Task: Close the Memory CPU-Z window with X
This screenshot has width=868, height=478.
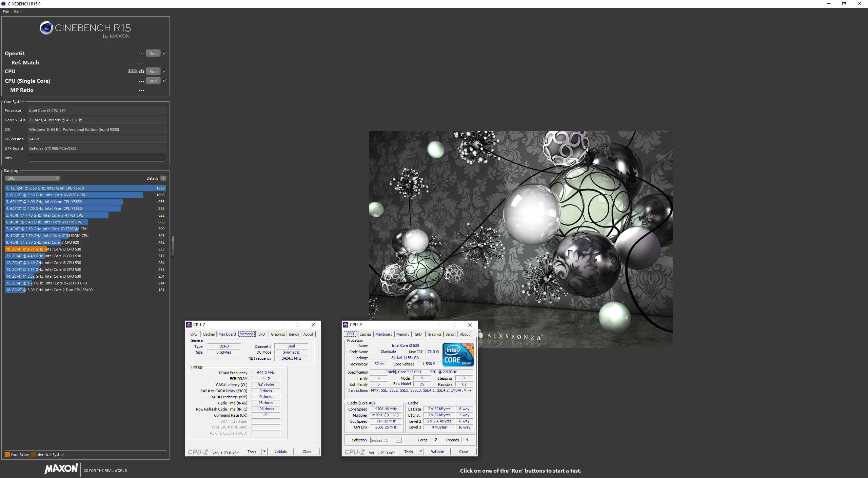Action: [x=313, y=325]
